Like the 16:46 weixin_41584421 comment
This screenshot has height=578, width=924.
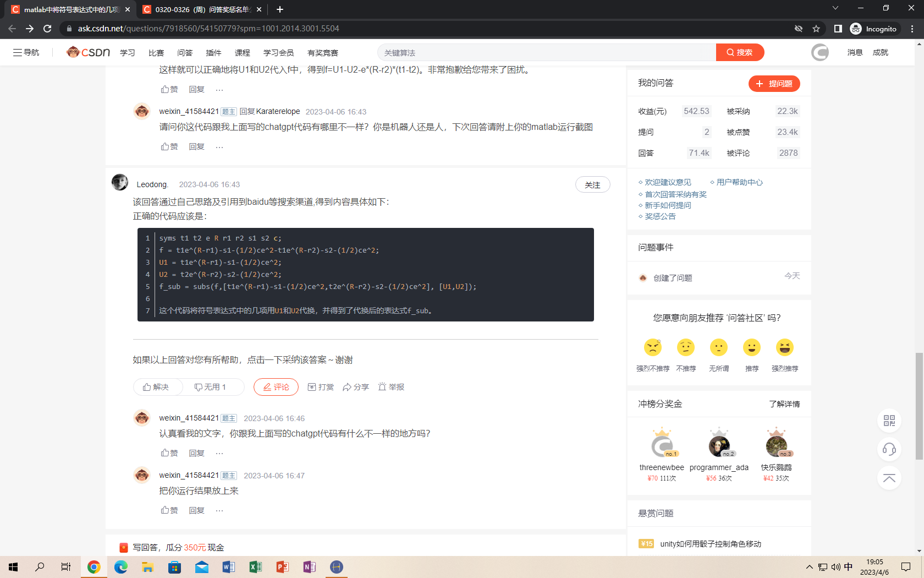tap(169, 453)
